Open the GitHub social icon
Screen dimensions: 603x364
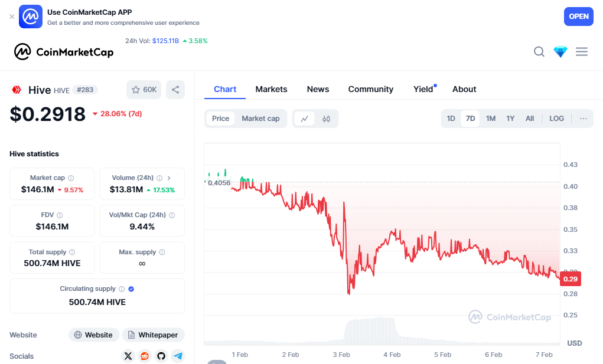pos(161,356)
